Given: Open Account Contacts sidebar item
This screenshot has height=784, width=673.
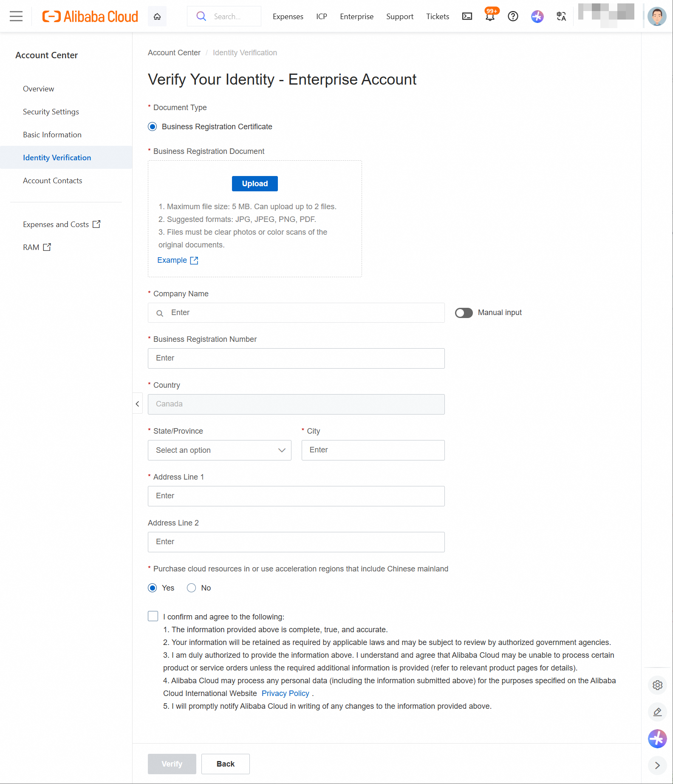Looking at the screenshot, I should click(x=53, y=181).
